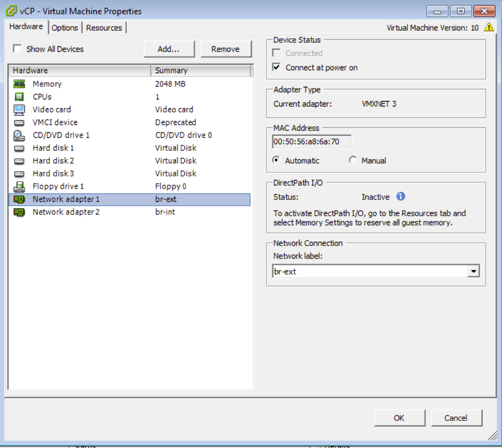Click the Remove button
The width and height of the screenshot is (502, 448).
[226, 49]
